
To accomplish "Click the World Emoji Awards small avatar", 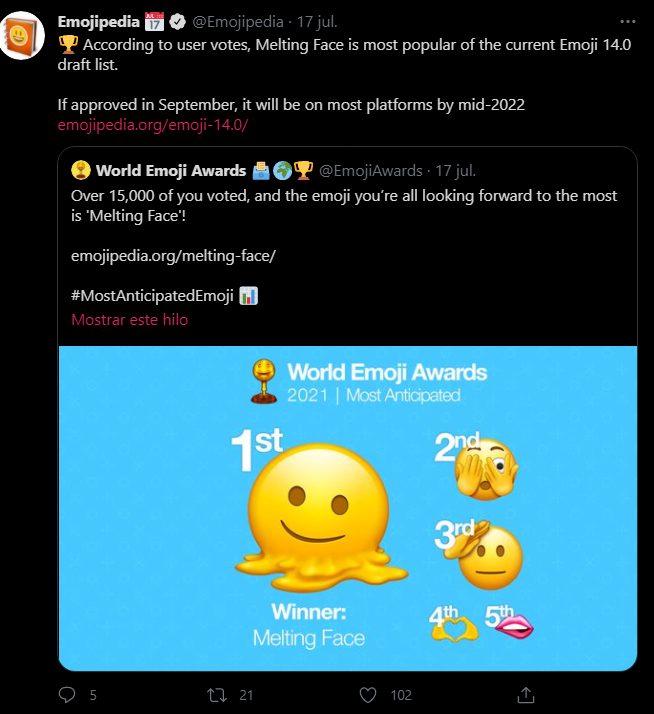I will [x=81, y=171].
